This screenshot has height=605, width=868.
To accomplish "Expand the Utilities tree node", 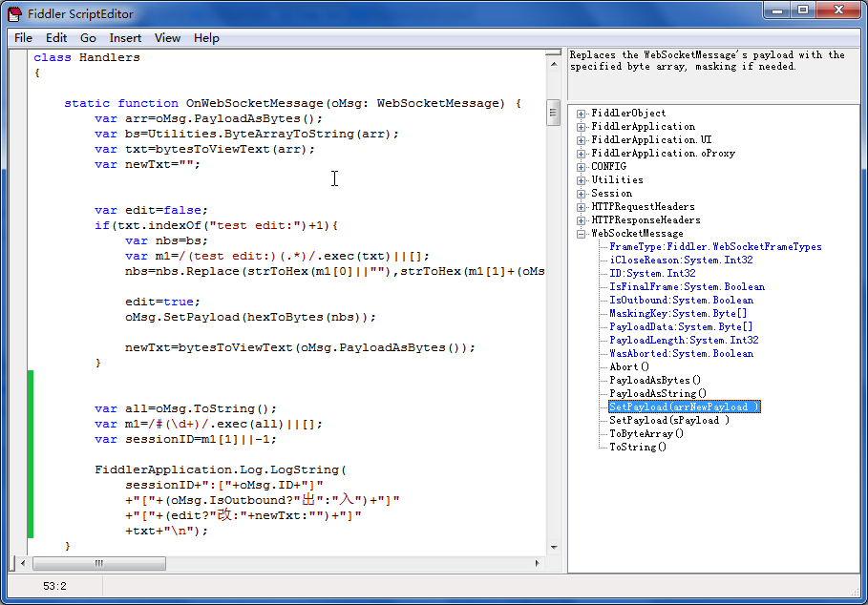I will click(x=581, y=180).
